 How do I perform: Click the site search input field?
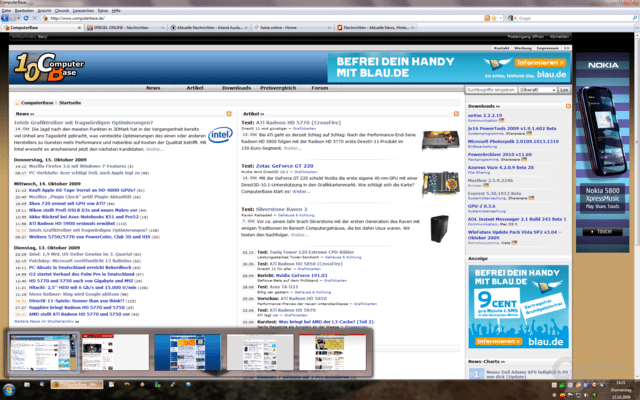[491, 89]
